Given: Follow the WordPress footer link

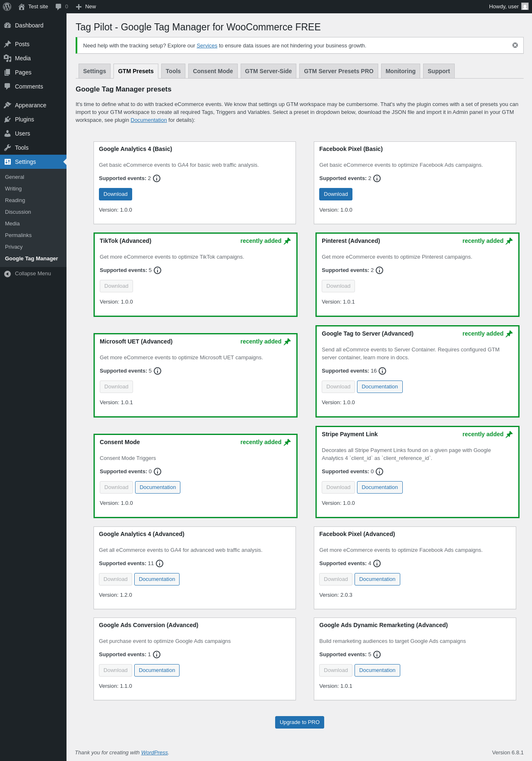Looking at the screenshot, I should (155, 753).
